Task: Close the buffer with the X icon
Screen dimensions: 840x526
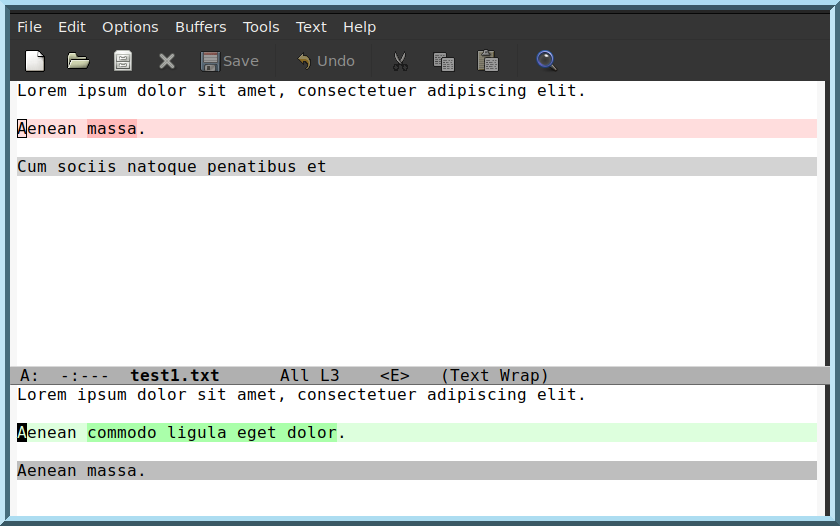Action: (167, 61)
